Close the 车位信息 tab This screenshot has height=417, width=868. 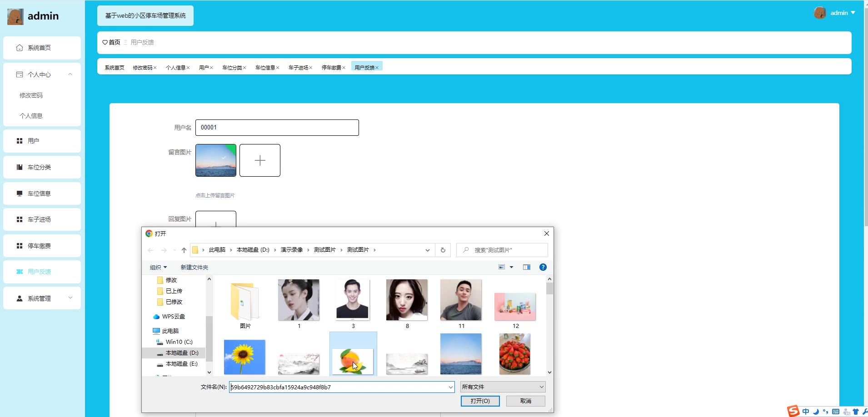pos(278,68)
